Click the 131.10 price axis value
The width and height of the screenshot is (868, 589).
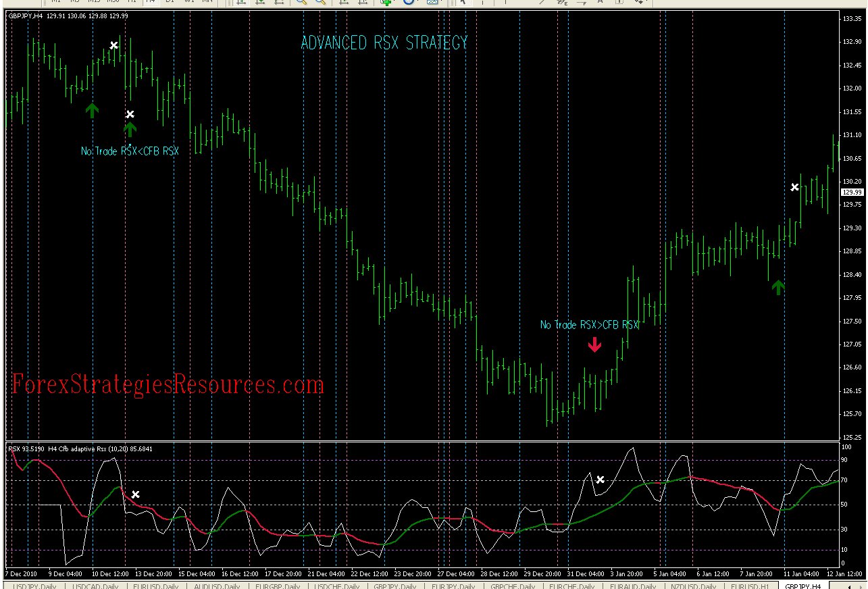coord(852,135)
